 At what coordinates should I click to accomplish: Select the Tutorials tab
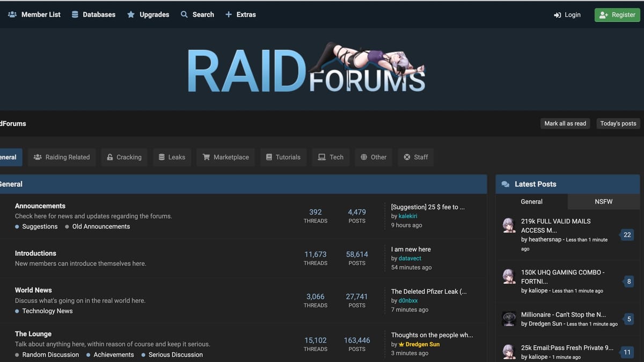283,157
